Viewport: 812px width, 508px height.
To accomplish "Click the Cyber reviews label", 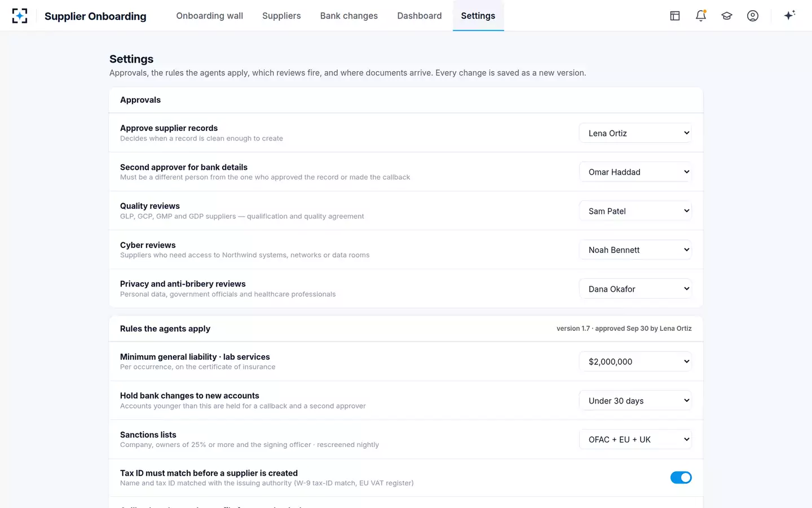I will tap(148, 245).
